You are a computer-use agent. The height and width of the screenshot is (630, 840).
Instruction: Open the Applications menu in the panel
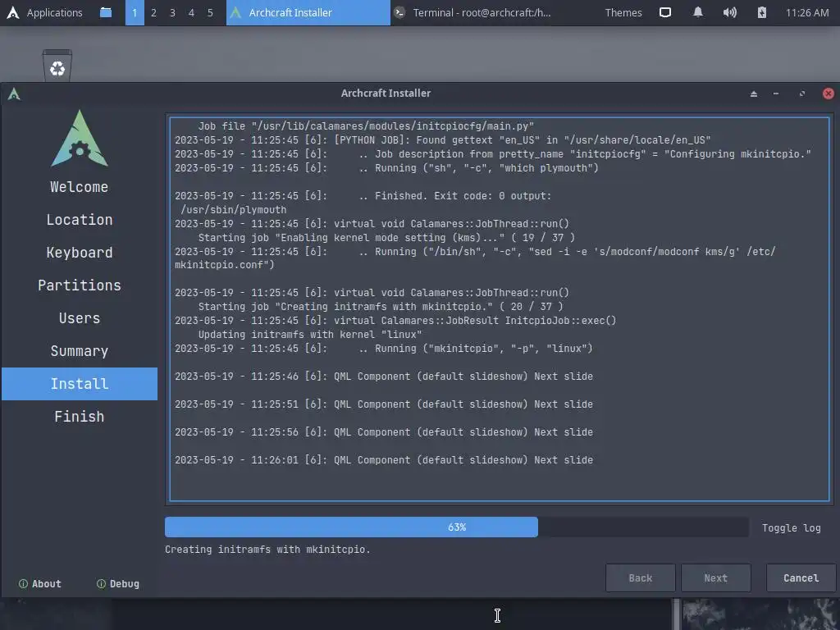(x=54, y=12)
